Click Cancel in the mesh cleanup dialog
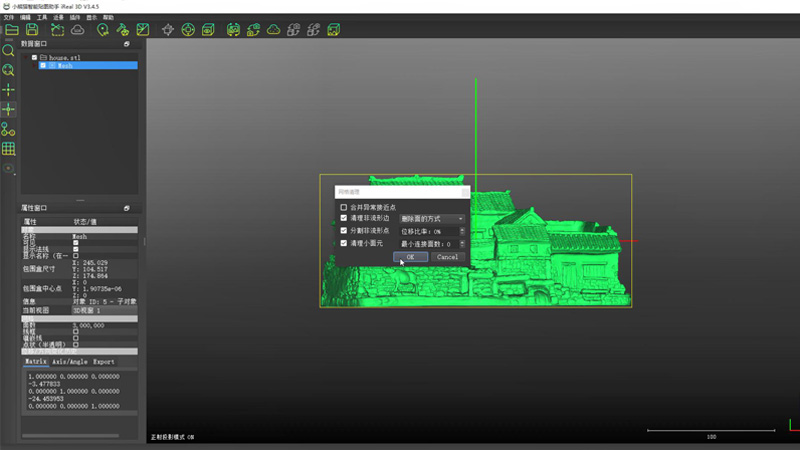This screenshot has width=800, height=450. (x=447, y=257)
